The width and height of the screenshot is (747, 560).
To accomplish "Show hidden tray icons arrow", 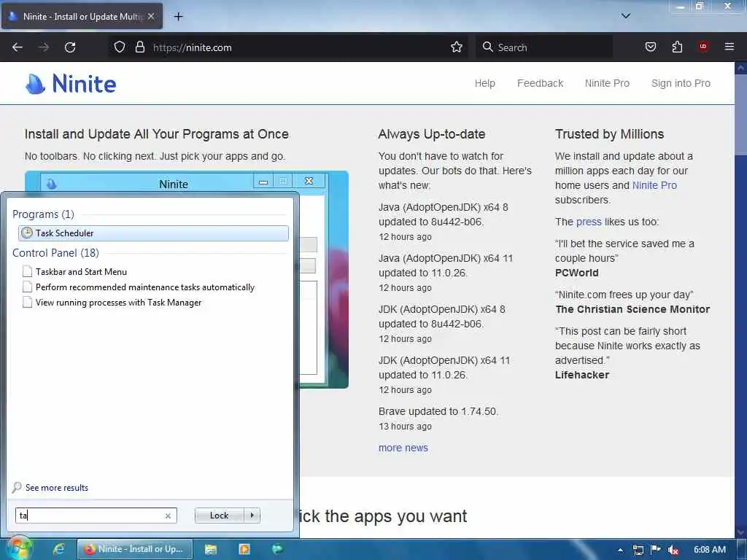I will click(620, 550).
